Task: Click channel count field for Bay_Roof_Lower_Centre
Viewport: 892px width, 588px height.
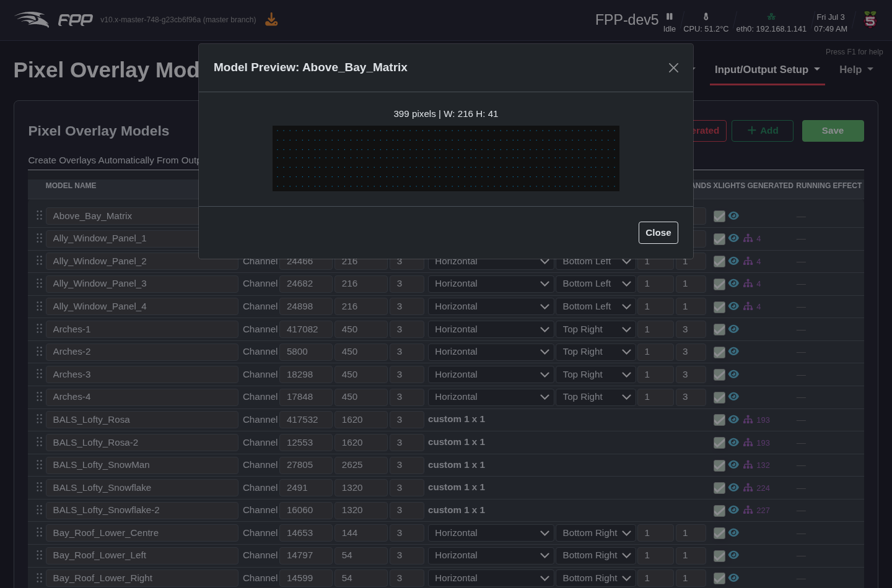Action: point(361,533)
